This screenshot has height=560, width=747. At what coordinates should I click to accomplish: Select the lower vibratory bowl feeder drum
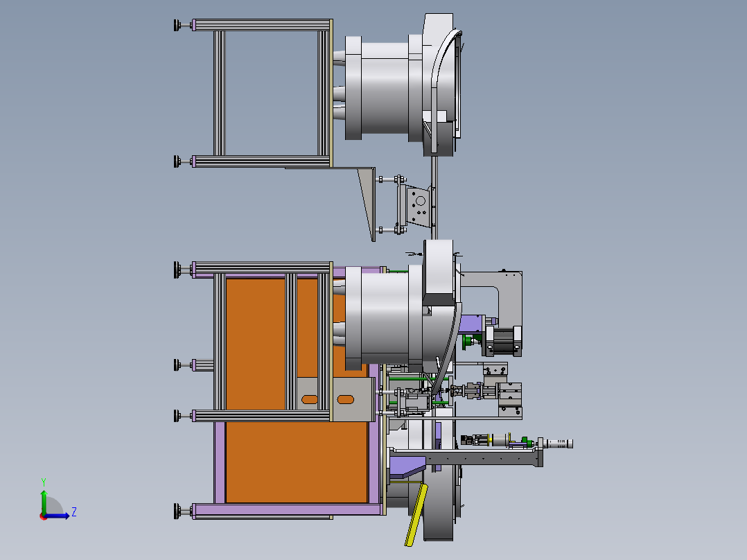click(x=384, y=318)
